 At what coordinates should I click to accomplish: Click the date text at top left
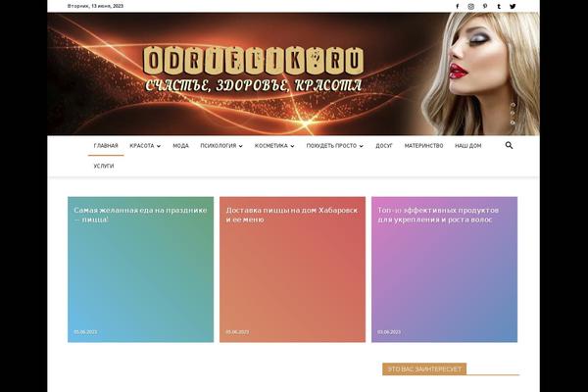click(x=95, y=6)
